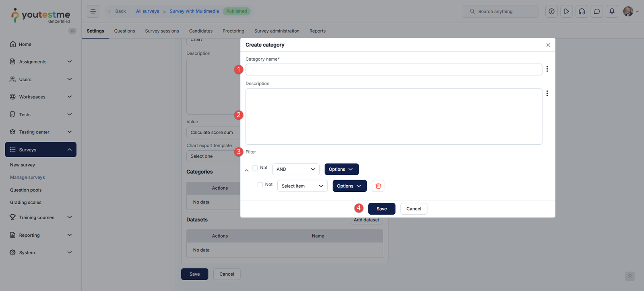
Task: Open the Select item dropdown
Action: (302, 186)
